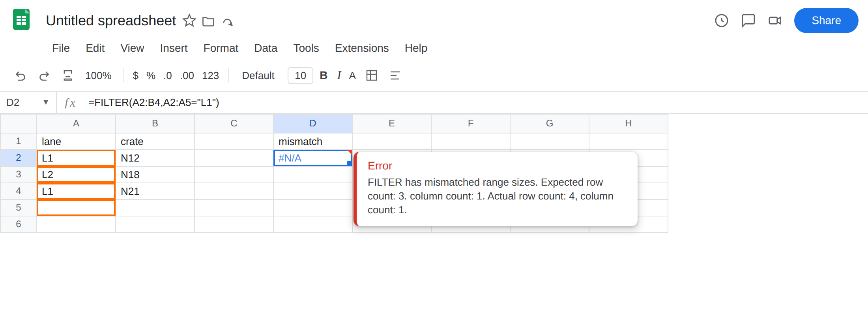Viewport: 868px width, 316px height.
Task: Expand the name box dropdown arrow
Action: [x=46, y=102]
